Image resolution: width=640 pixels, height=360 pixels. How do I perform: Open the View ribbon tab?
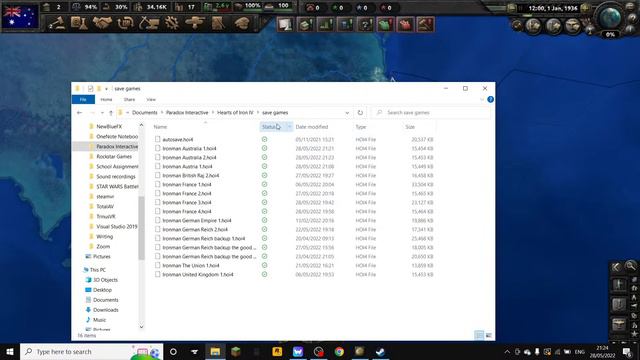151,100
